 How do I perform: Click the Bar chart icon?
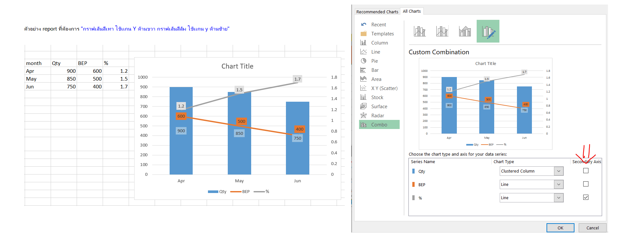pos(364,70)
